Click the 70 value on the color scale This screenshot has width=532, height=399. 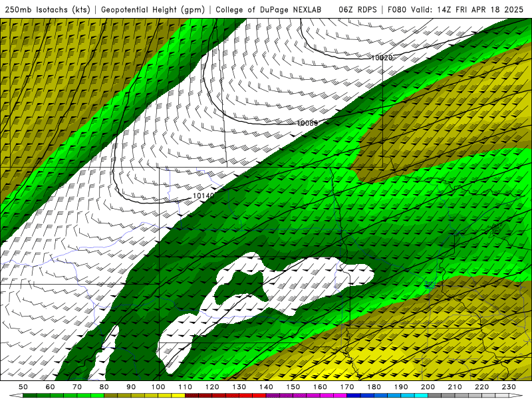point(77,387)
